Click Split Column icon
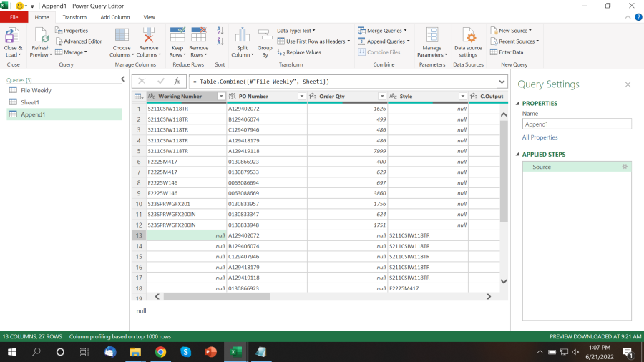644x362 pixels. (x=242, y=36)
